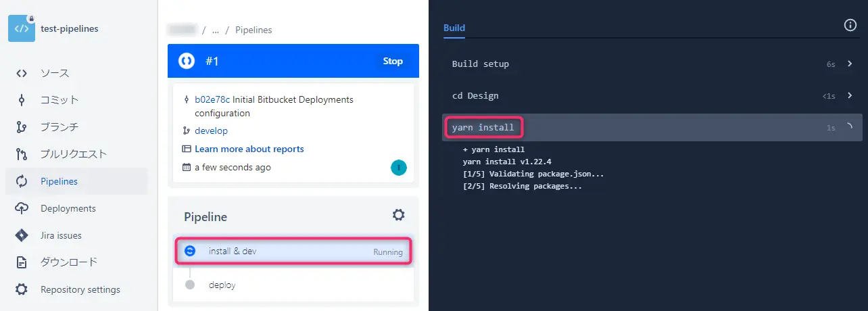Click the Repository settings gear icon
This screenshot has height=311, width=868.
pyautogui.click(x=22, y=289)
